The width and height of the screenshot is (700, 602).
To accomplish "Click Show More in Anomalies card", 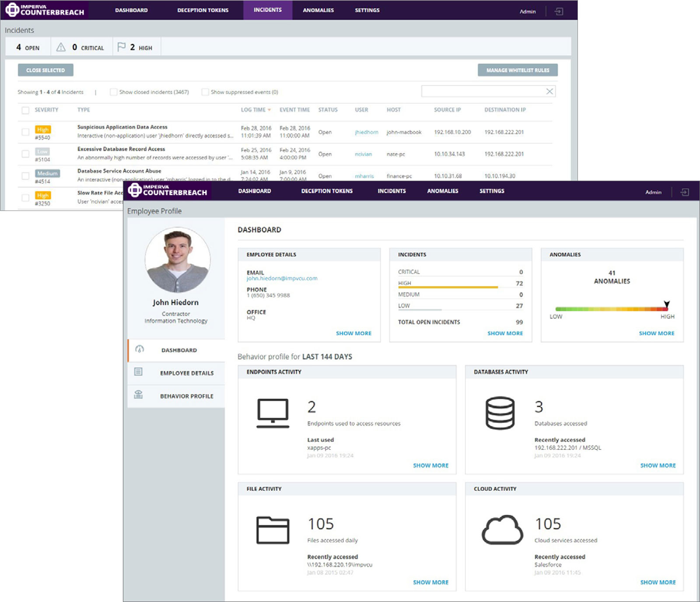I will point(657,333).
